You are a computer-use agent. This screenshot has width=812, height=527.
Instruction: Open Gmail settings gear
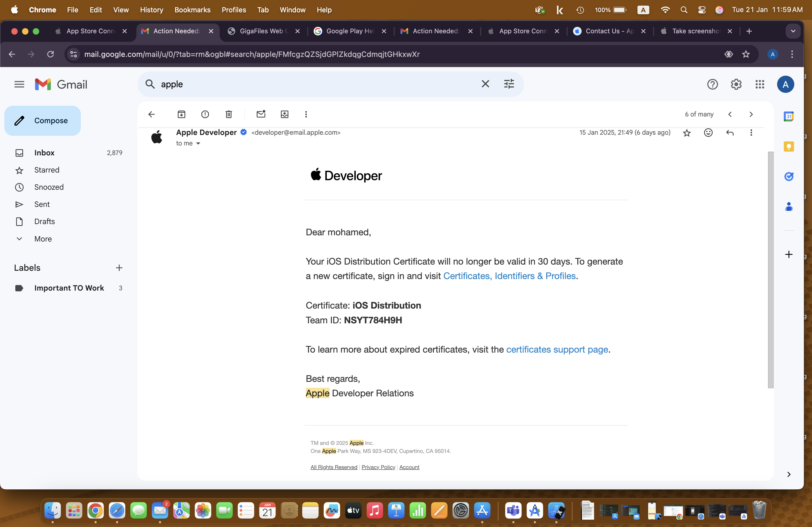pos(736,84)
